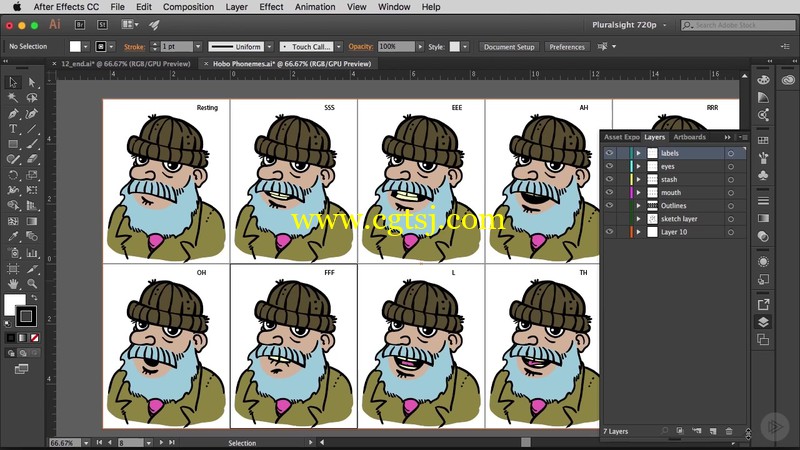Hide the eyes layer

(x=609, y=166)
